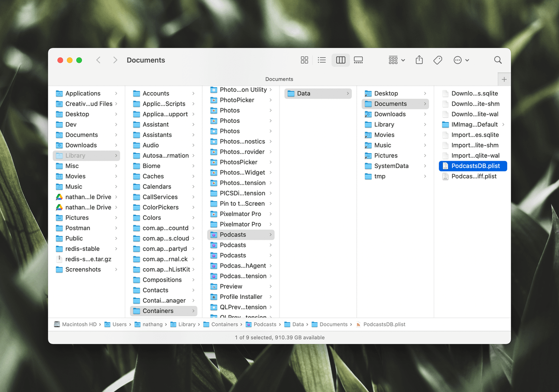Open the Pixelmator Pro container folder
Screen dimensions: 559x392
pyautogui.click(x=240, y=214)
